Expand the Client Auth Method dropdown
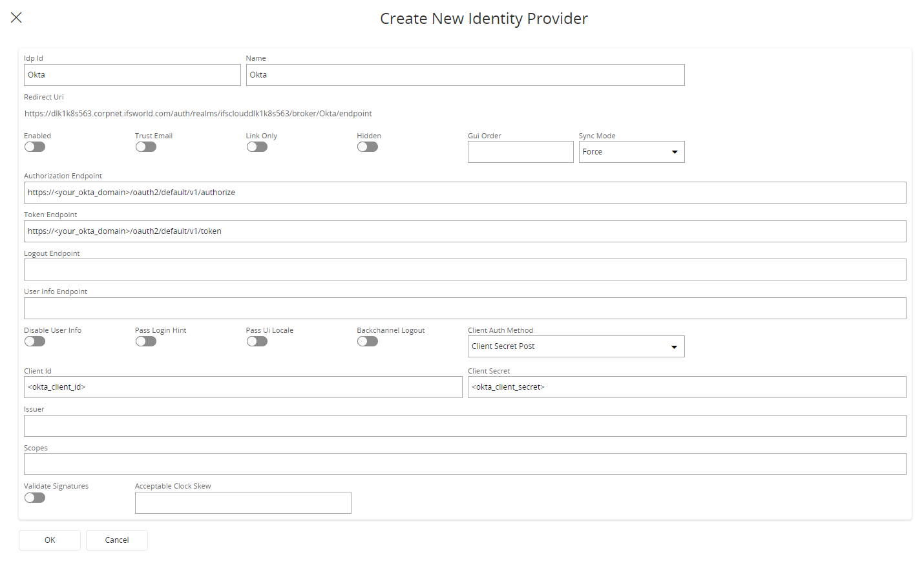Image resolution: width=924 pixels, height=570 pixels. [x=576, y=346]
